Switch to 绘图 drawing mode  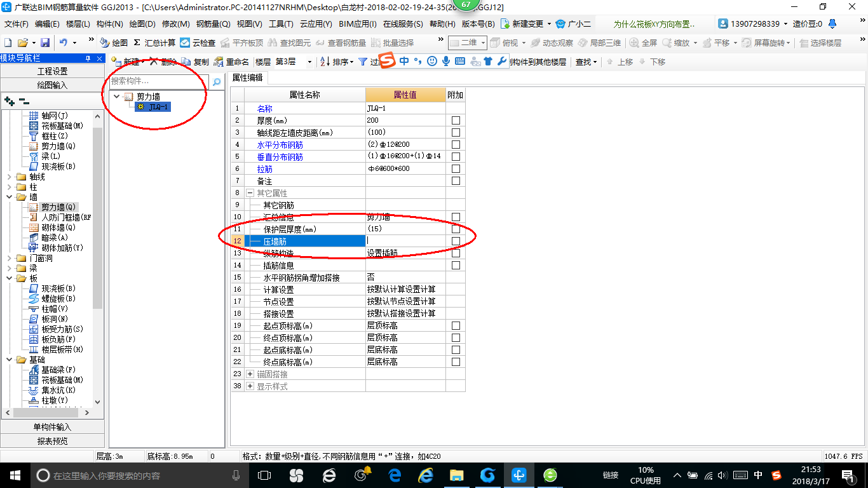114,43
